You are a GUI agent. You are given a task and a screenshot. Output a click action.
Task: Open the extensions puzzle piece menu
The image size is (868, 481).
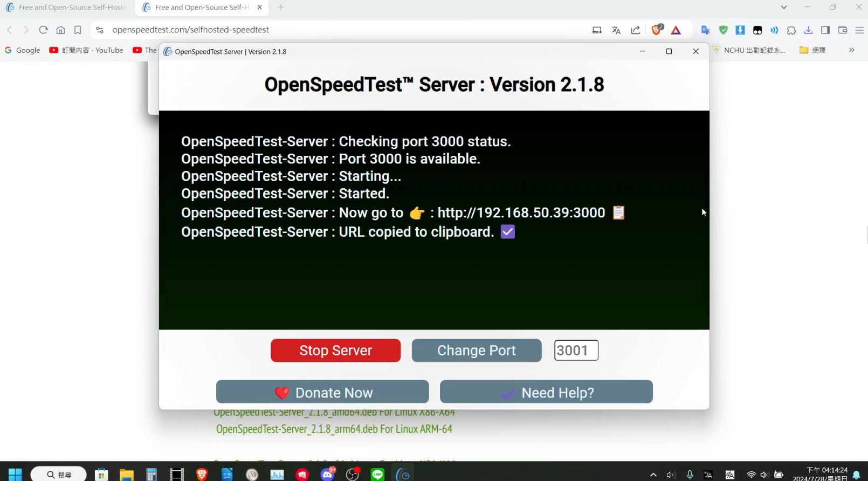[791, 30]
